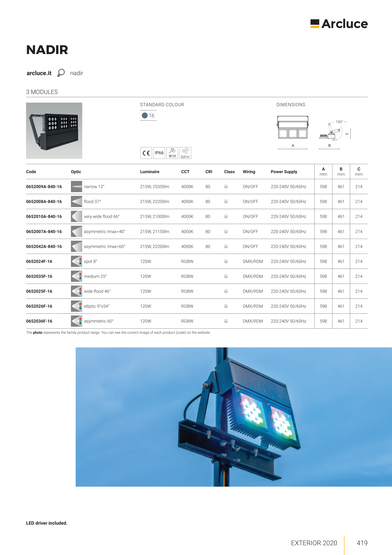The width and height of the screenshot is (392, 555).
Task: Click the very-wide flood 66° optic icon
Action: pyautogui.click(x=77, y=217)
